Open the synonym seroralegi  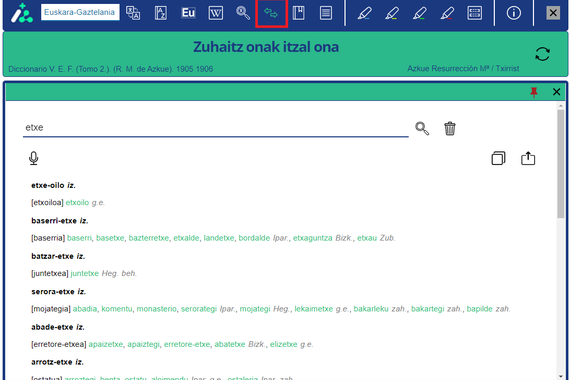point(199,309)
